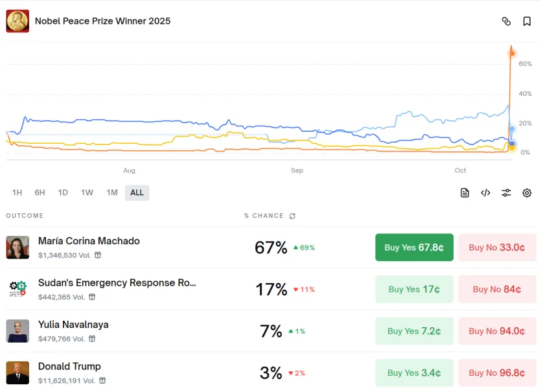Screen dimensions: 541x392
Task: Refresh the % chance column
Action: (x=292, y=216)
